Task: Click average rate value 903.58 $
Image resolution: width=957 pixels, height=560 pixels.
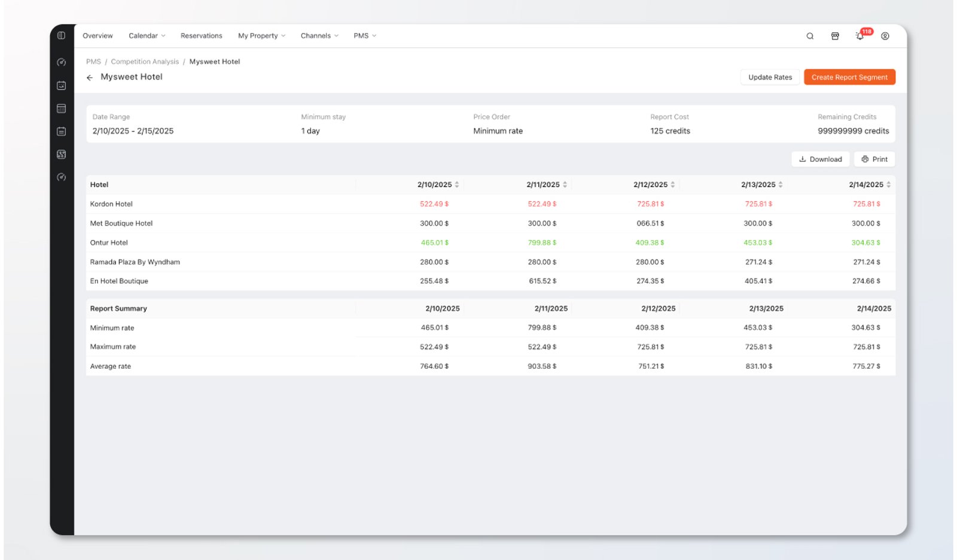Action: click(542, 366)
